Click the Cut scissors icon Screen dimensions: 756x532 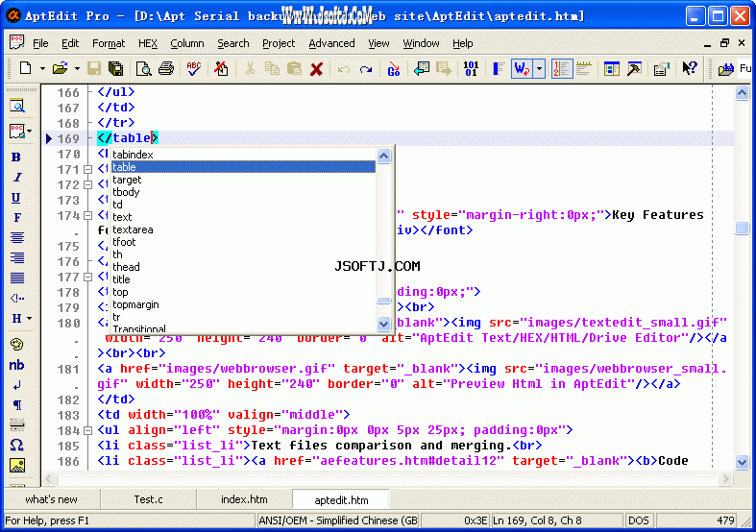click(250, 68)
